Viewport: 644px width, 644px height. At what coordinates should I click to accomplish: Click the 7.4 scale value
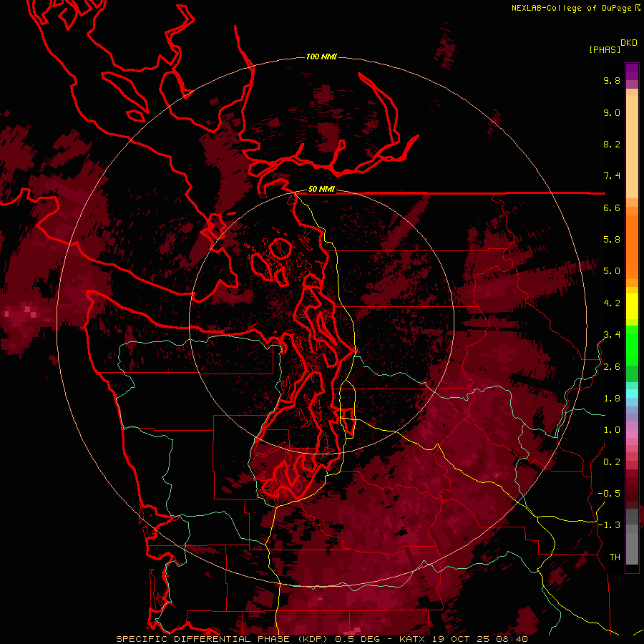pos(612,176)
